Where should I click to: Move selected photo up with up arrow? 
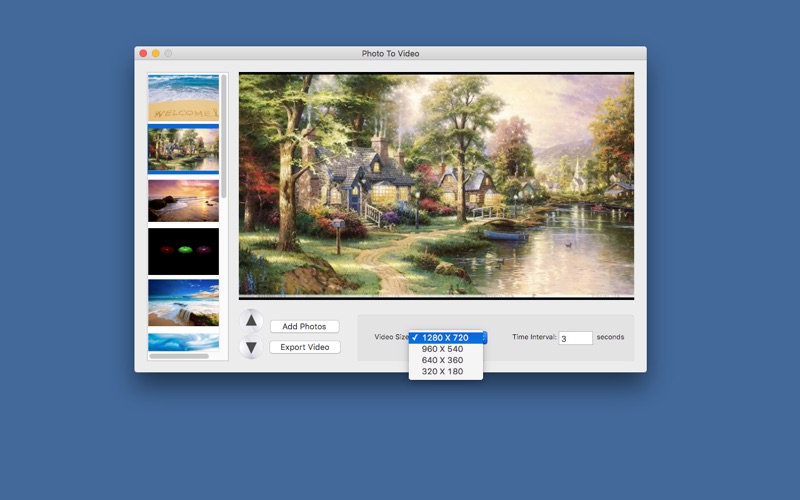pos(251,320)
